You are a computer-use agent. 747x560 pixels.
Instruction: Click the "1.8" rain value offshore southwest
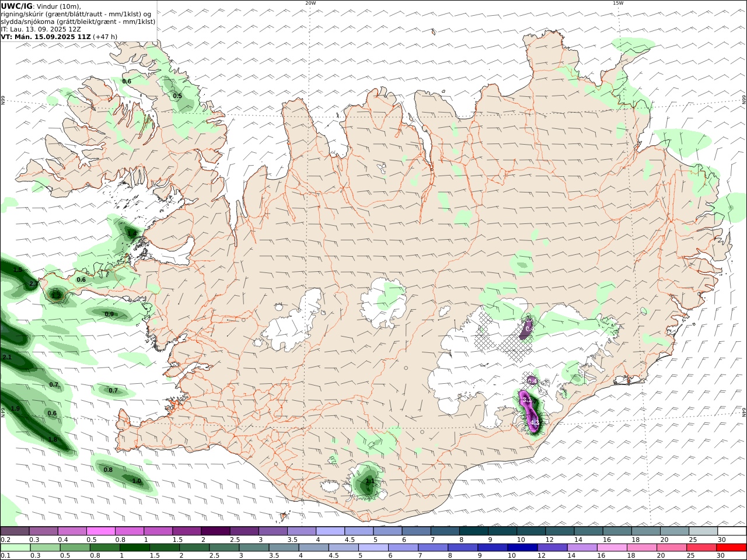click(53, 440)
